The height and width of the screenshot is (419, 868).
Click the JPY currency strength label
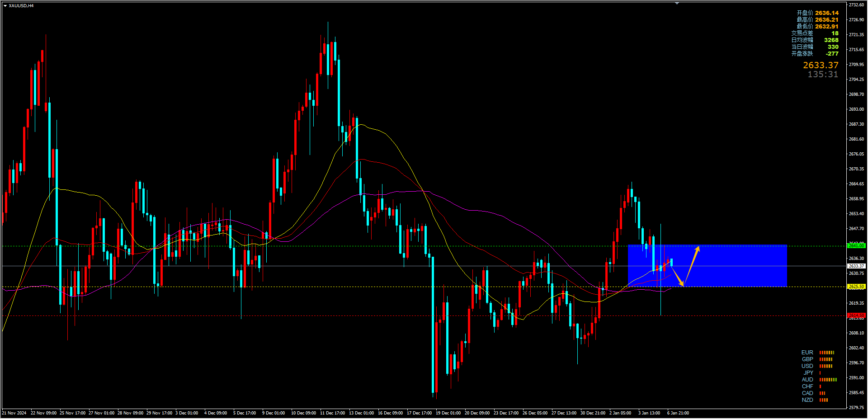point(808,373)
